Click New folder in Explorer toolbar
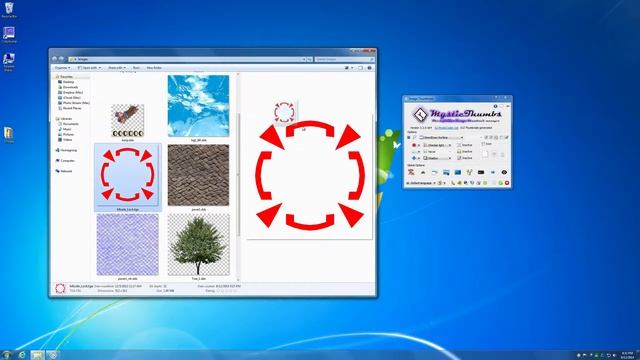Viewport: 640px width, 360px height. pyautogui.click(x=154, y=68)
